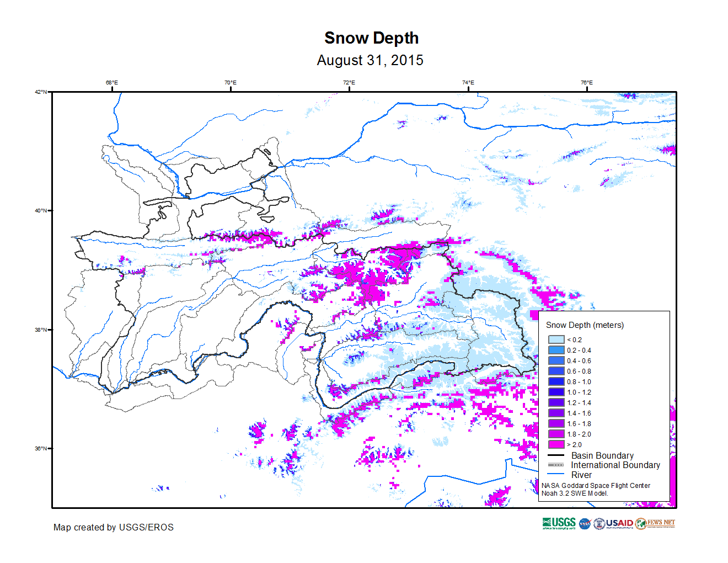Image resolution: width=728 pixels, height=563 pixels.
Task: Choose the 1.0 - 1.2 legend swatch
Action: coord(556,392)
